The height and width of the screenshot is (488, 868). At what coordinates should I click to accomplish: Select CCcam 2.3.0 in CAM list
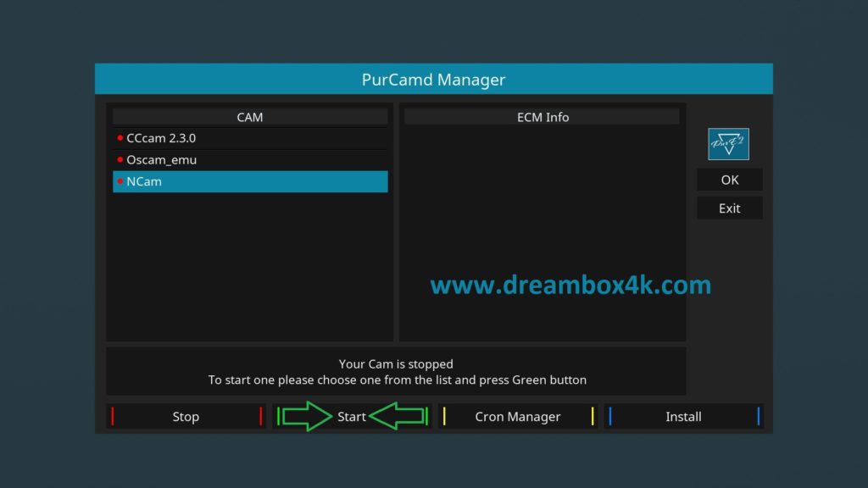250,138
